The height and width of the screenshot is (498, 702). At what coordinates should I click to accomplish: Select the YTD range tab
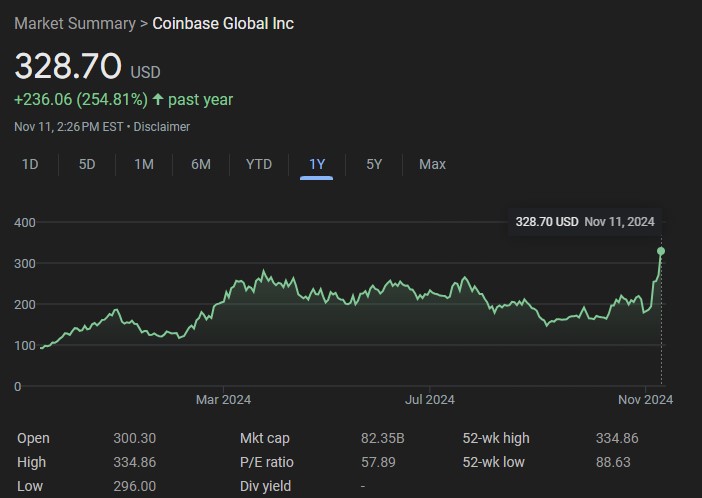[259, 164]
